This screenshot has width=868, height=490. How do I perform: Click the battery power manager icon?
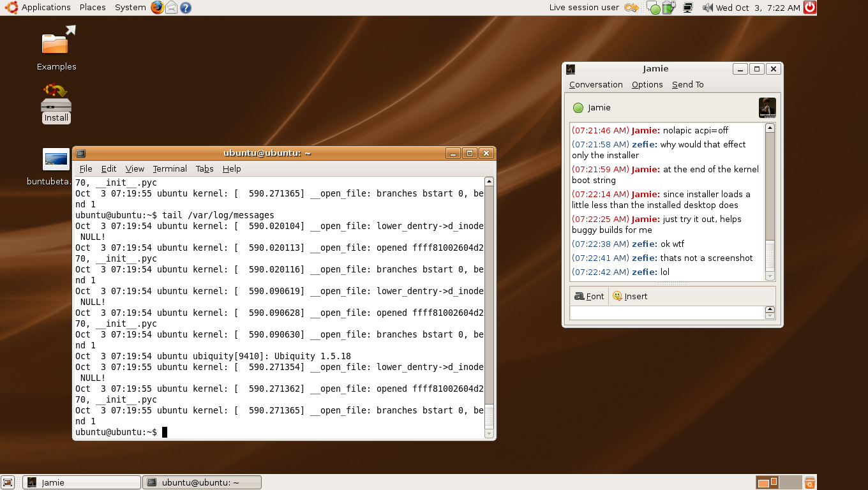point(668,8)
